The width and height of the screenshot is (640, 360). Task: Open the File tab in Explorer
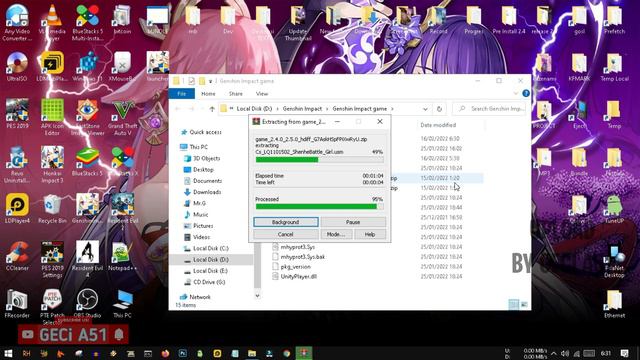(x=182, y=94)
